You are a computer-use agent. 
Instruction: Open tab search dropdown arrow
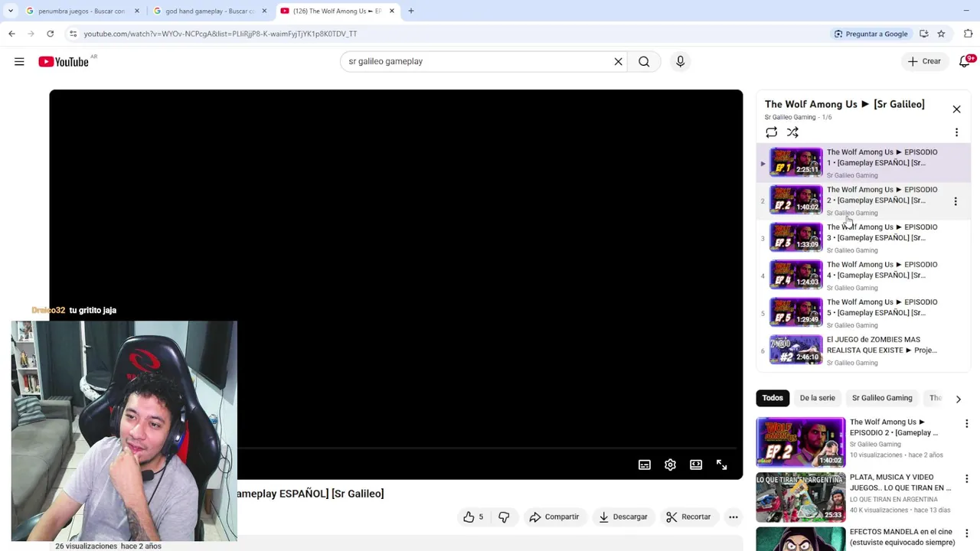[x=10, y=11]
